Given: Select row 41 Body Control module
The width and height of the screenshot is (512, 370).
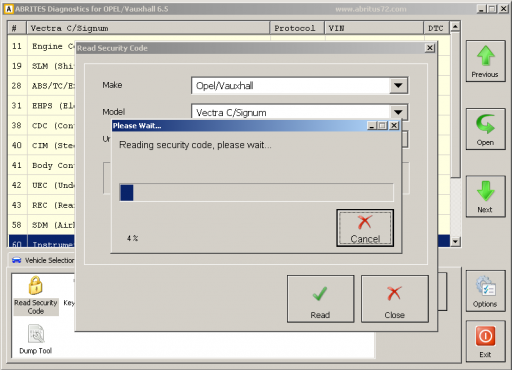Looking at the screenshot, I should (42, 165).
